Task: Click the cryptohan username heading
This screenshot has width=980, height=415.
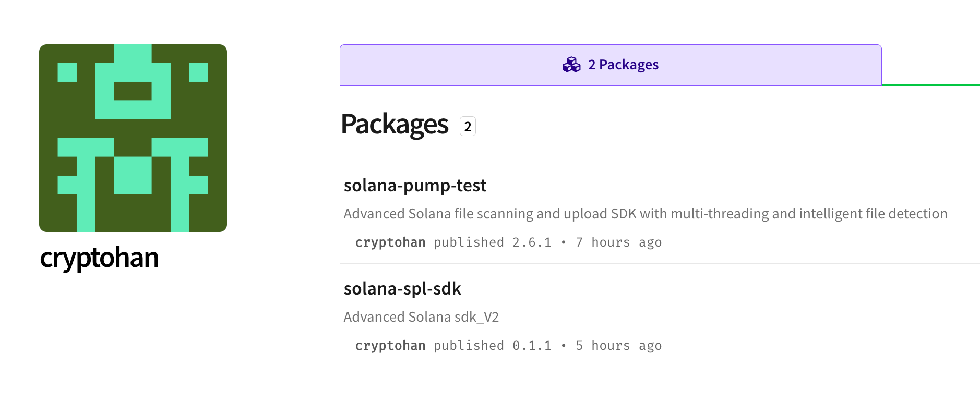Action: 99,258
